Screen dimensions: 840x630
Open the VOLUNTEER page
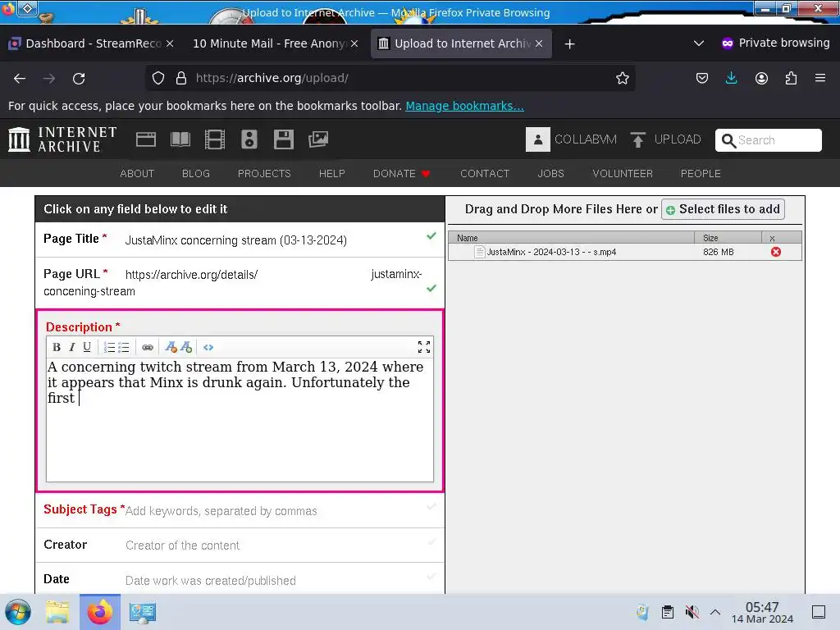623,174
